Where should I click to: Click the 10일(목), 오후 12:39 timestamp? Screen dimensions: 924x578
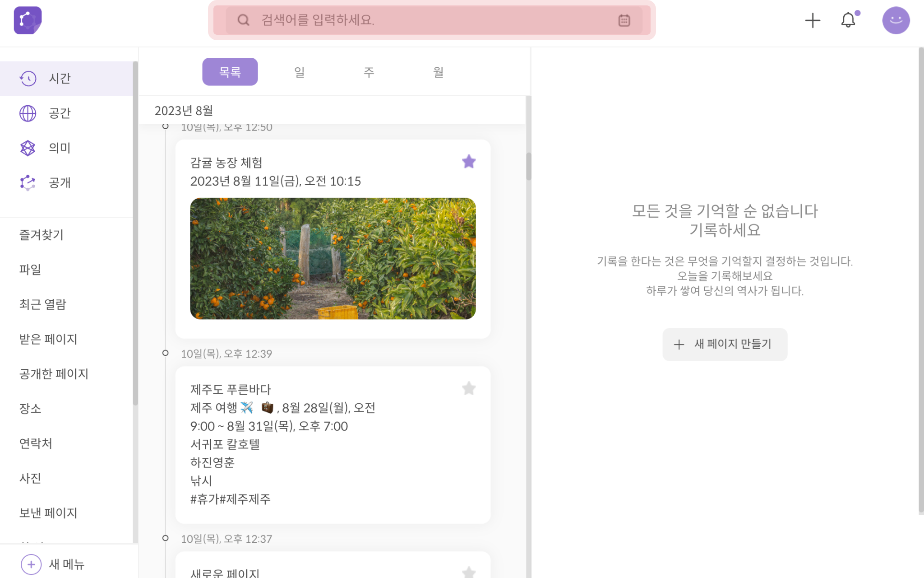coord(226,354)
